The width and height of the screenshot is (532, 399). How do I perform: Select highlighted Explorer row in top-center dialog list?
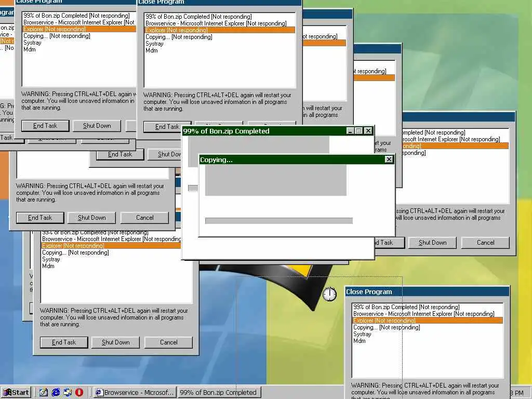(220, 30)
